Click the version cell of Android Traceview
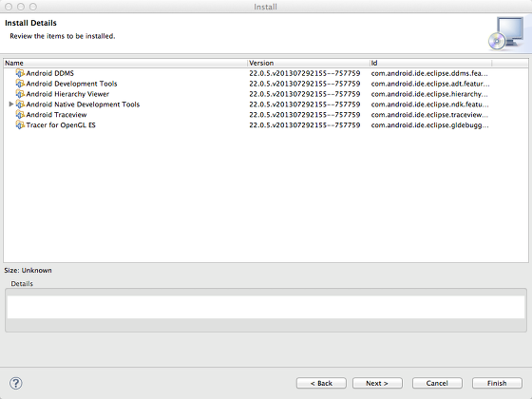This screenshot has width=532, height=399. [305, 115]
